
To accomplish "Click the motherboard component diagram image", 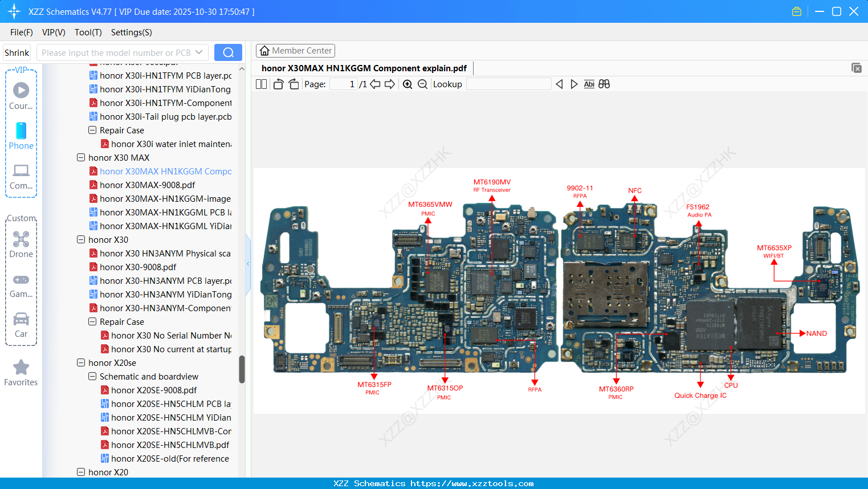I will coord(559,291).
